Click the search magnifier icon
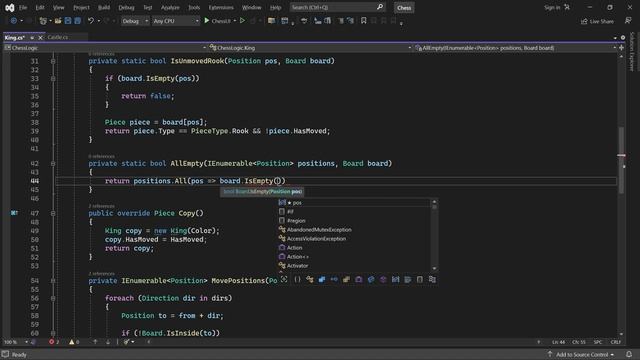The width and height of the screenshot is (640, 360). (380, 7)
